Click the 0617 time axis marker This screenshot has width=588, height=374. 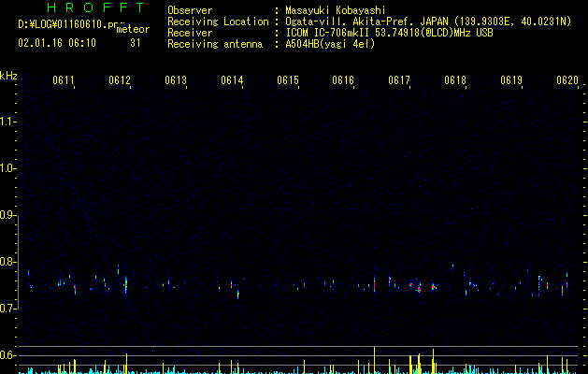(399, 80)
